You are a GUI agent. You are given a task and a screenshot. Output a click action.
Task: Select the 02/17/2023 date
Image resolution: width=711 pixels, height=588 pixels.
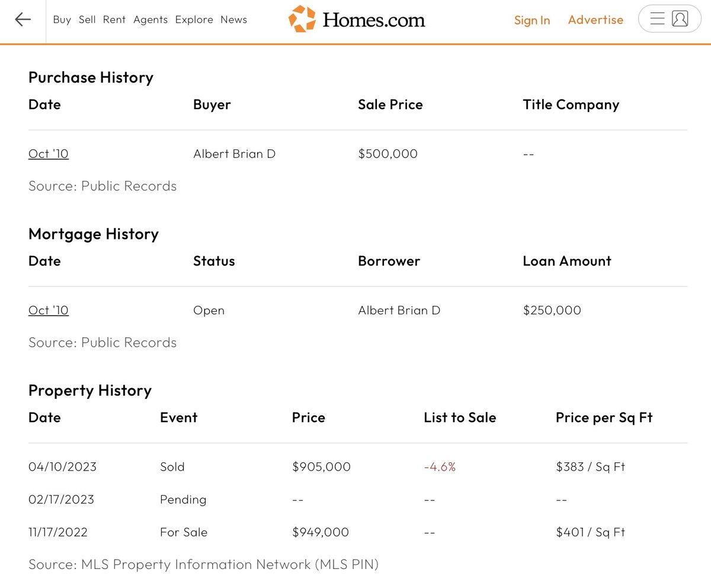[x=61, y=499]
